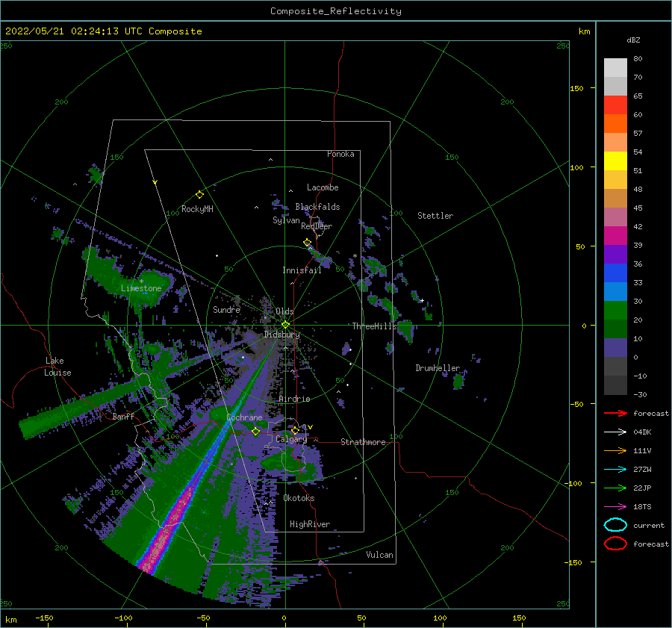
Task: Click the yellow diamond marker near RockyMH
Action: [x=199, y=195]
